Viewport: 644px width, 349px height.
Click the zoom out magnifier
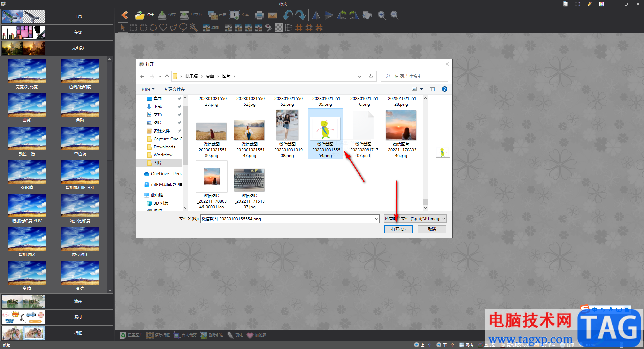(x=395, y=15)
